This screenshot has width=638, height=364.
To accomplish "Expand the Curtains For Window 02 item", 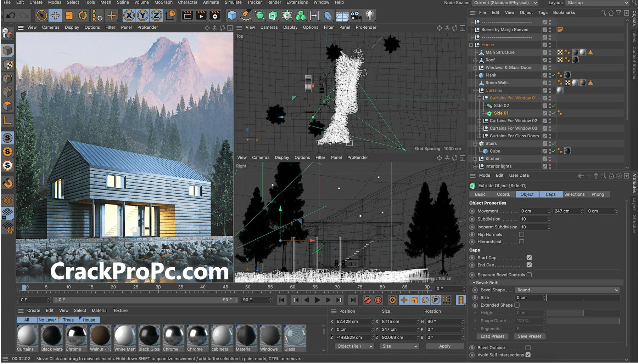I will (x=480, y=121).
